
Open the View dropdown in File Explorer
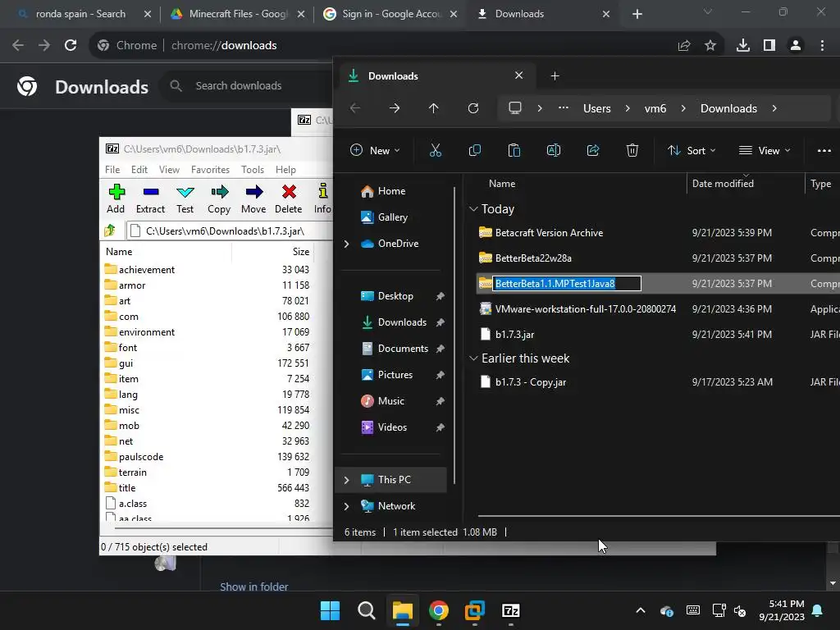pos(765,151)
